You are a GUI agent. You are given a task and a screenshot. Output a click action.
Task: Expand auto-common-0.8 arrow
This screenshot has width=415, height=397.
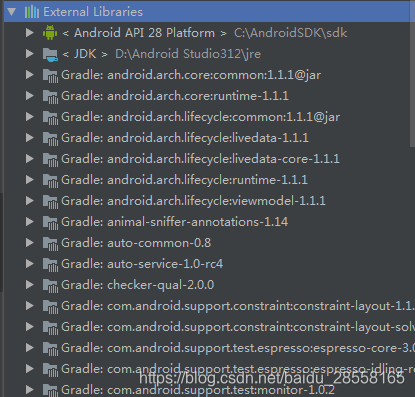30,243
